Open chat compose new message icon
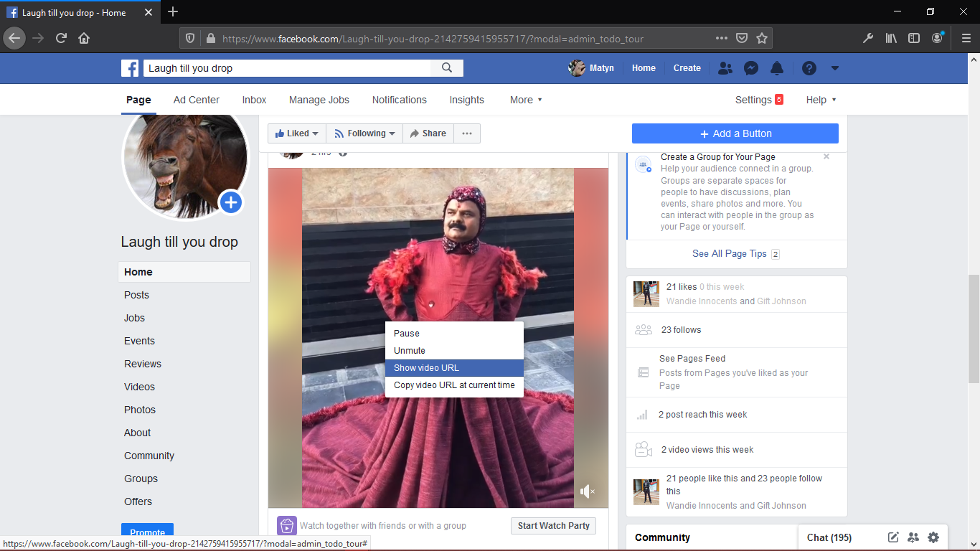 pyautogui.click(x=893, y=537)
